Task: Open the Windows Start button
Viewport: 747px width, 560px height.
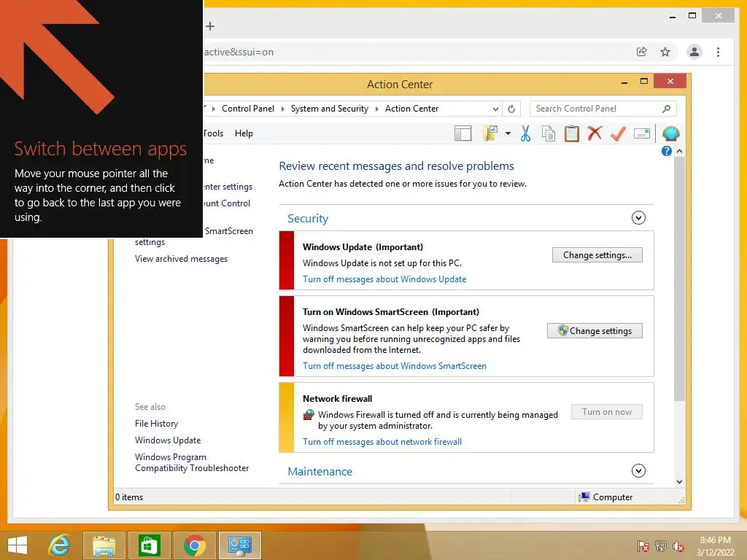Action: pos(18,545)
